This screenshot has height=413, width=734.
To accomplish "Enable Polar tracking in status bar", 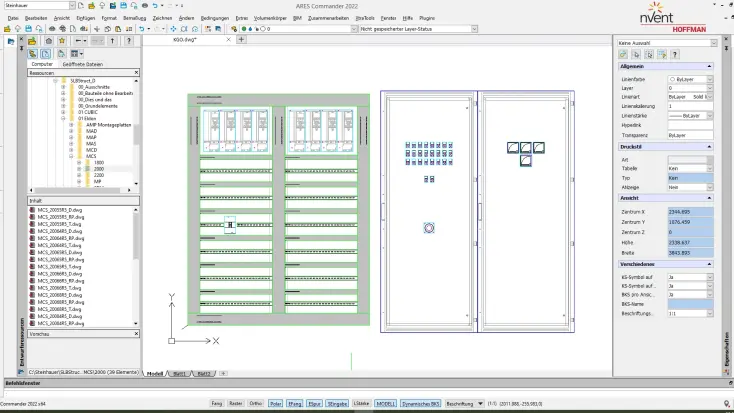I will (x=276, y=402).
